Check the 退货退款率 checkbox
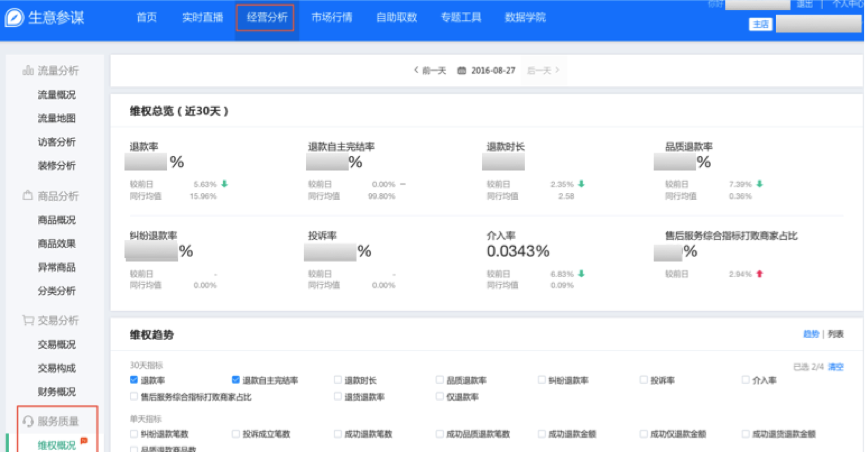This screenshot has height=453, width=865. point(338,396)
